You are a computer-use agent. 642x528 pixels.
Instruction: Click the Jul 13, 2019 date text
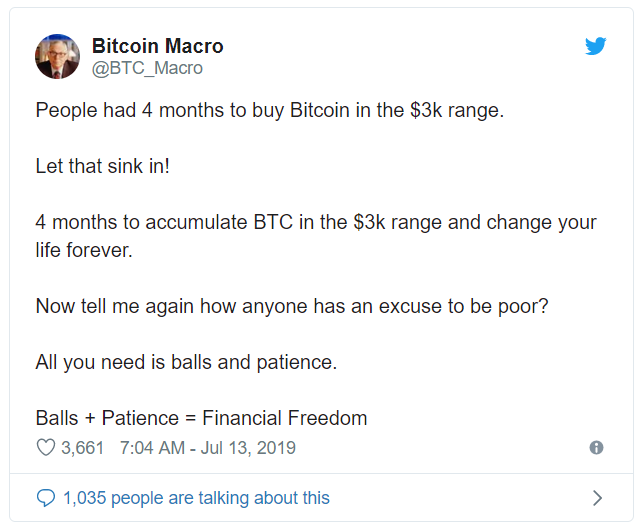pos(248,448)
